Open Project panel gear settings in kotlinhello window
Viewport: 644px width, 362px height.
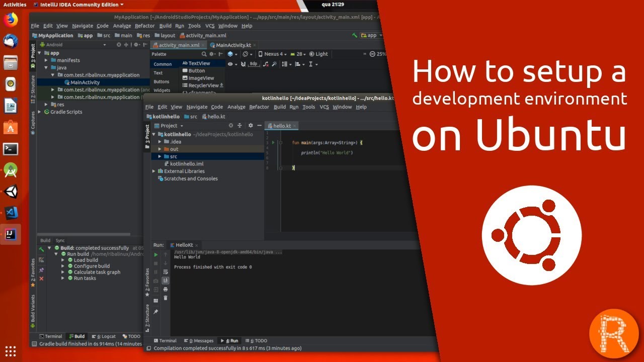pyautogui.click(x=251, y=126)
